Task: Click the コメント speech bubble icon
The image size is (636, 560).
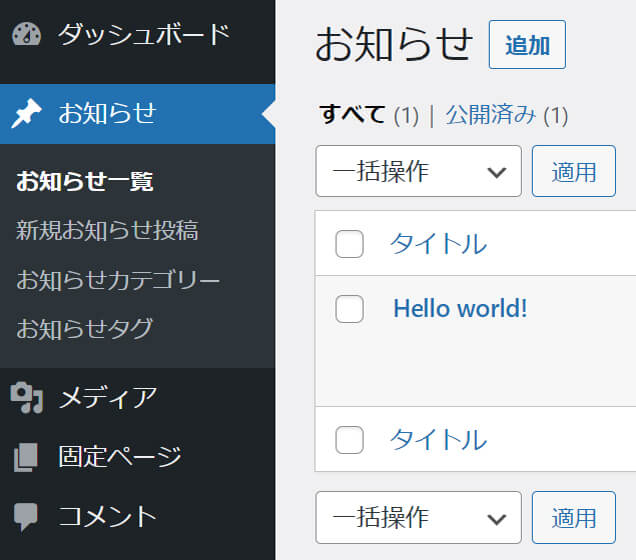Action: click(x=26, y=517)
